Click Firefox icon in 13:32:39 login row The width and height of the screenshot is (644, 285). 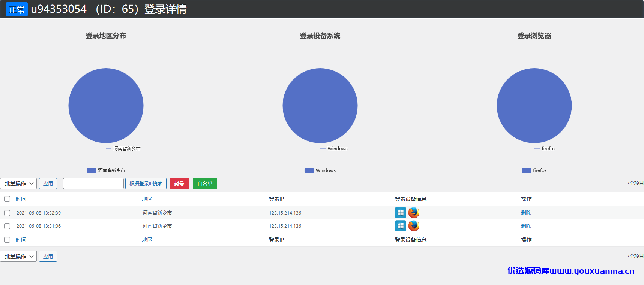pos(414,213)
